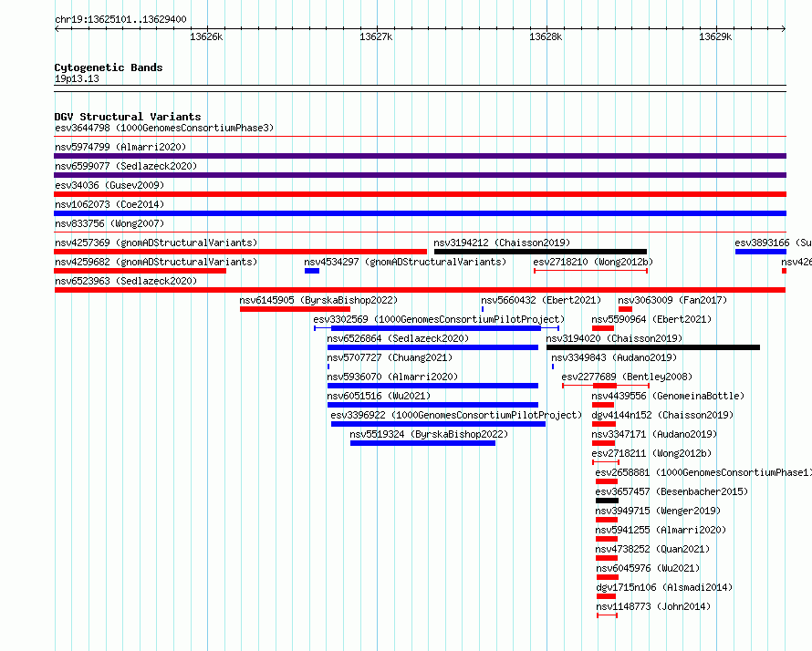This screenshot has height=651, width=812.
Task: Select the nsv5519324 (ByrskaBishop2022) blue bar
Action: click(x=422, y=443)
